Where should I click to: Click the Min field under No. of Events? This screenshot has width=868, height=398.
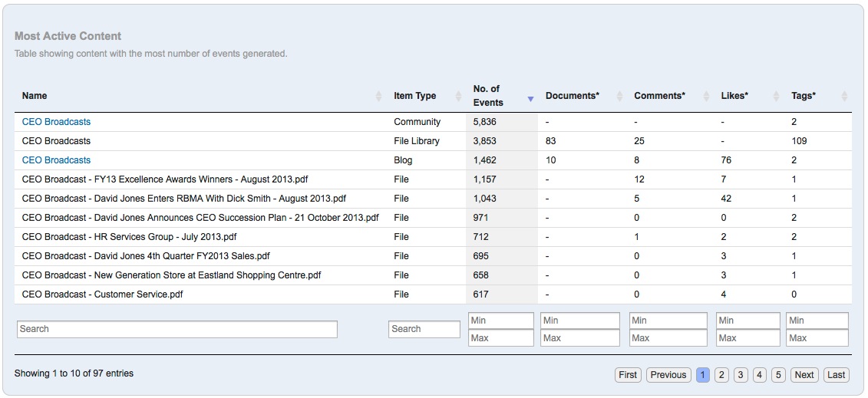[500, 321]
